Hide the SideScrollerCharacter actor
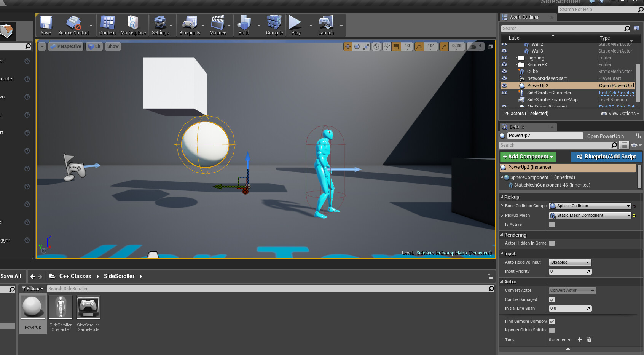The height and width of the screenshot is (355, 644). coord(505,93)
